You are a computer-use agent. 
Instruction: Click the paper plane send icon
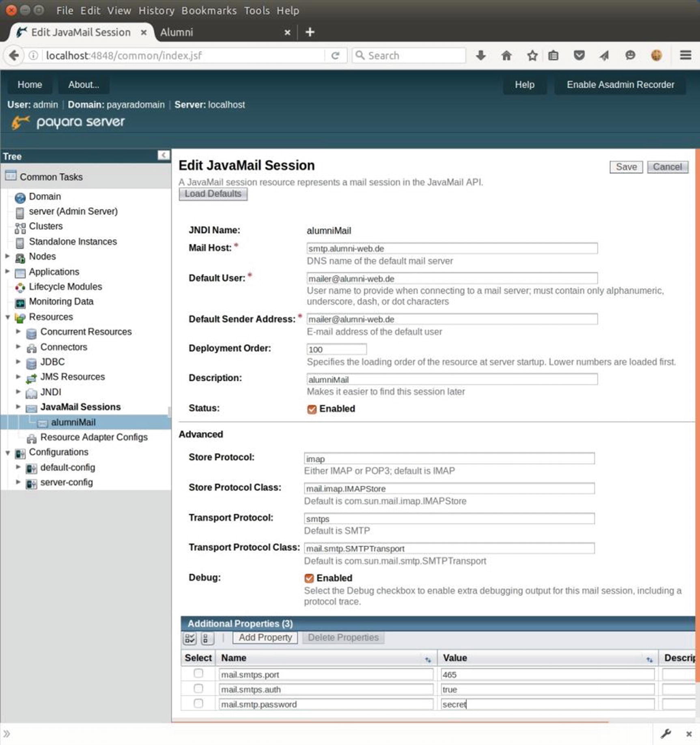point(604,55)
